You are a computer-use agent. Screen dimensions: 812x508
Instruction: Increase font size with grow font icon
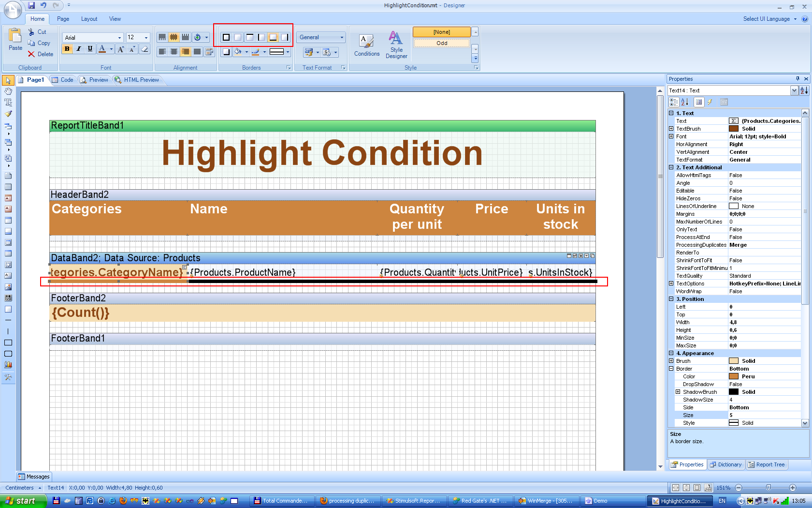click(x=121, y=49)
